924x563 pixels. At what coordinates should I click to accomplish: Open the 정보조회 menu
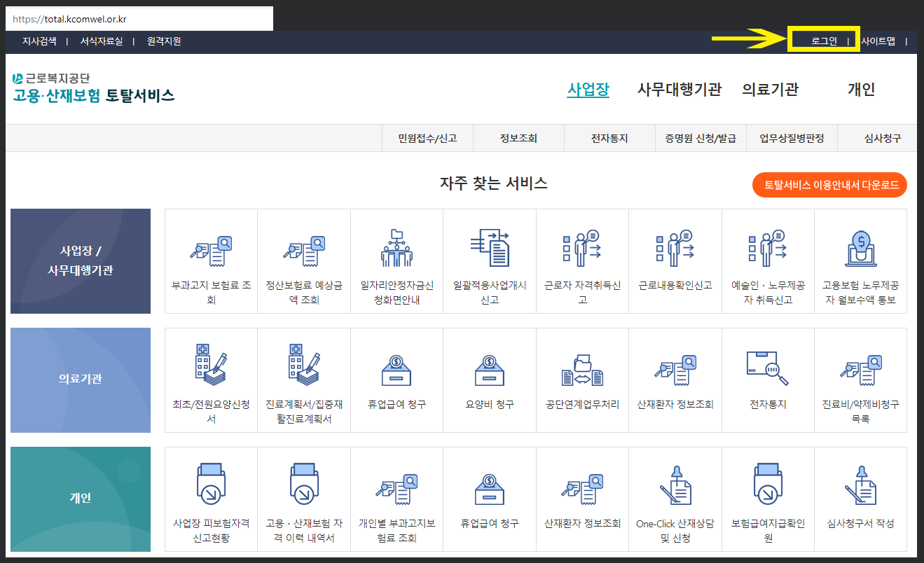click(518, 139)
